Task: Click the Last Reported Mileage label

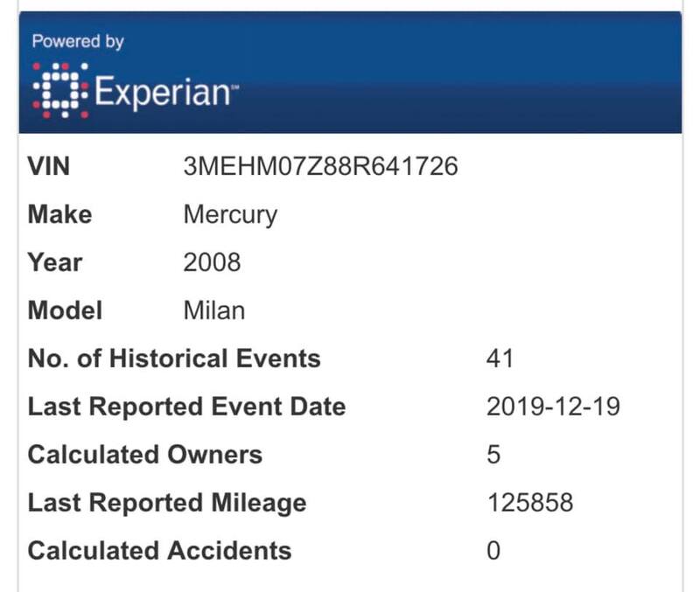Action: click(x=167, y=503)
